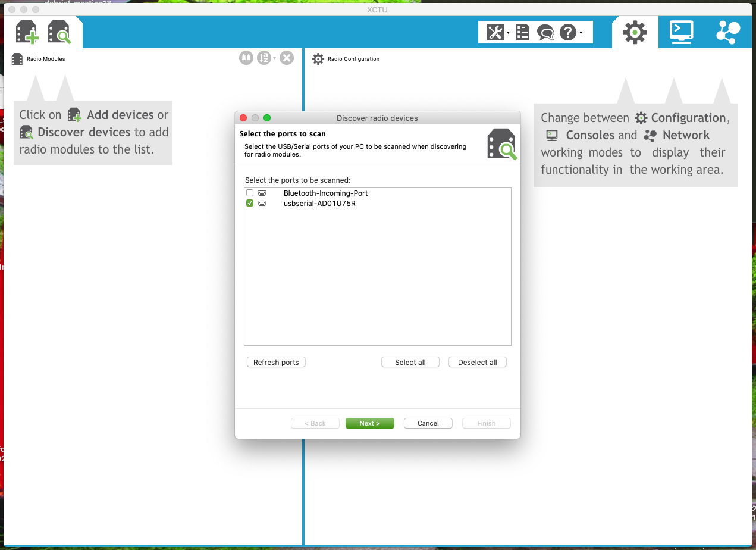
Task: Open the Tools wrench icon
Action: pyautogui.click(x=495, y=32)
